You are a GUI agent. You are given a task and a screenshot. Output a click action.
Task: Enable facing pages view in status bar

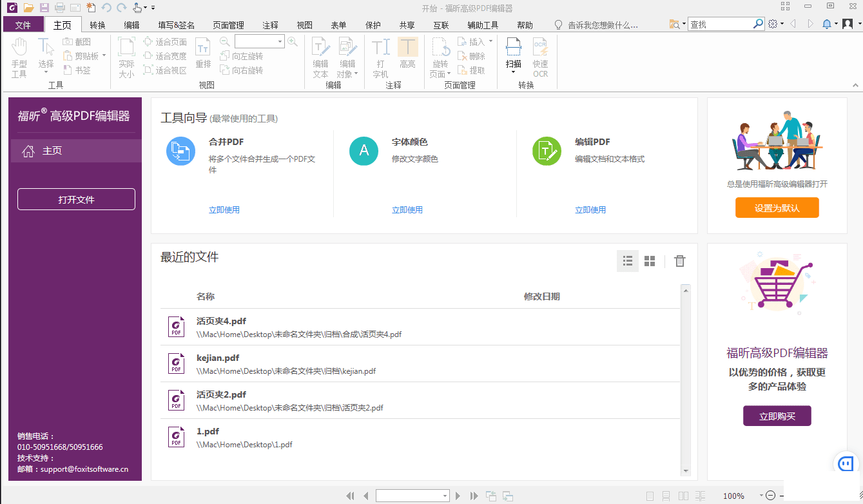point(683,496)
